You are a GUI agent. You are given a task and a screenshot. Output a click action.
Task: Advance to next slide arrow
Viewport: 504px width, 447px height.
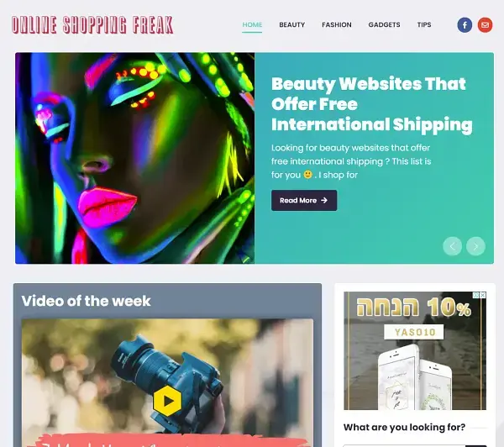pyautogui.click(x=475, y=246)
